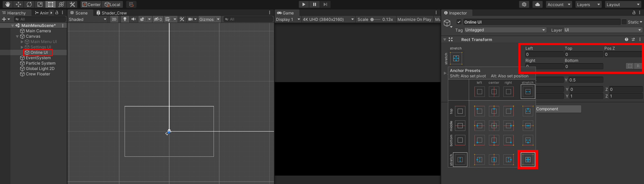The image size is (644, 184).
Task: Select the Hand tool in the toolbar
Action: [7, 4]
